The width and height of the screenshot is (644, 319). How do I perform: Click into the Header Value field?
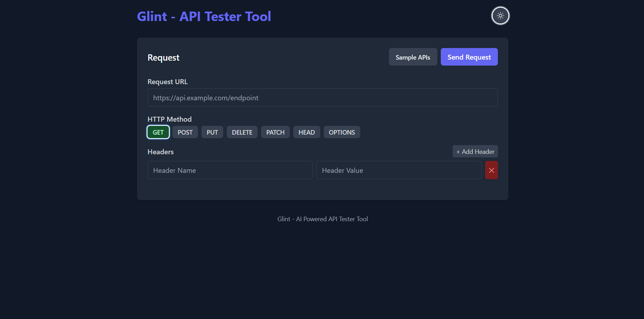(399, 170)
